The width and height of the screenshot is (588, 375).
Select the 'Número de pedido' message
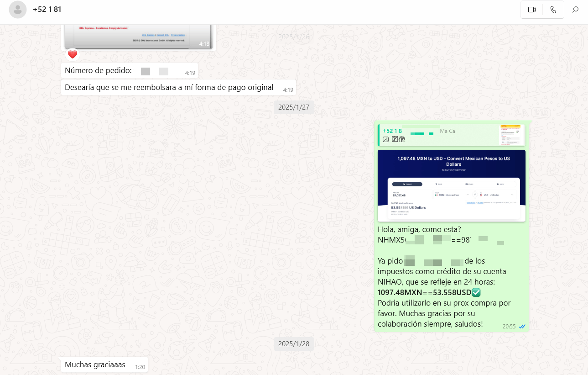(x=130, y=71)
